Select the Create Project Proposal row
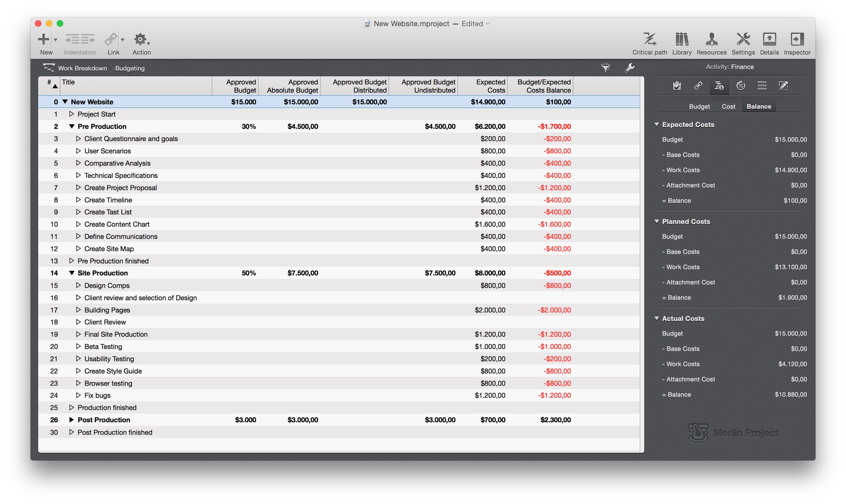Viewport: 846px width, 504px height. [x=339, y=187]
